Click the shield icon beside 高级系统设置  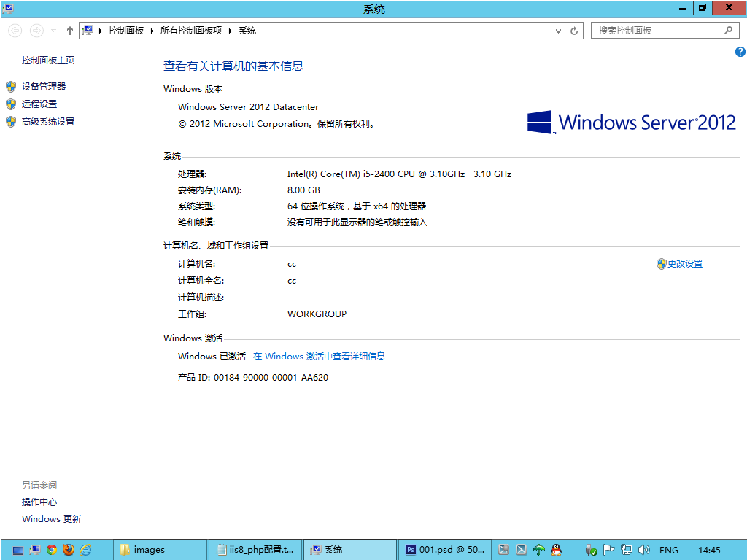11,122
